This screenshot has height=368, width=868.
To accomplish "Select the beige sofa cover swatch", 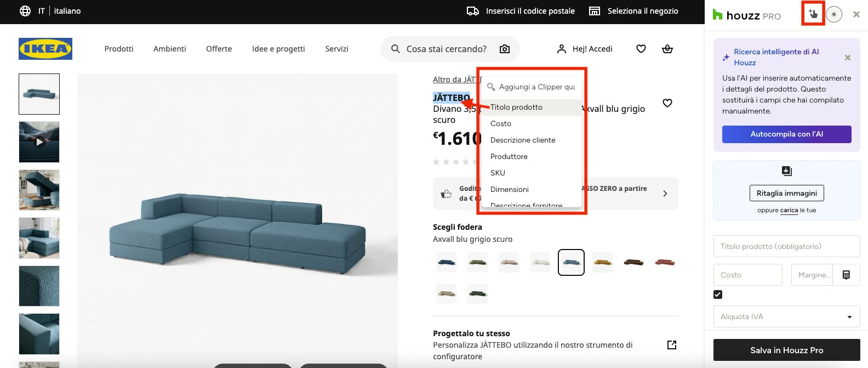I will (x=447, y=293).
